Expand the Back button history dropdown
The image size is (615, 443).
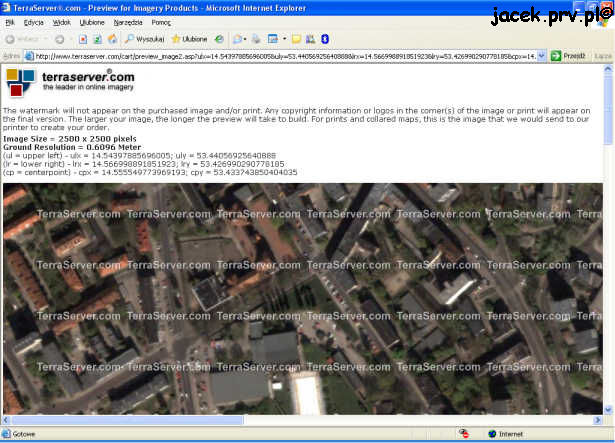click(46, 39)
